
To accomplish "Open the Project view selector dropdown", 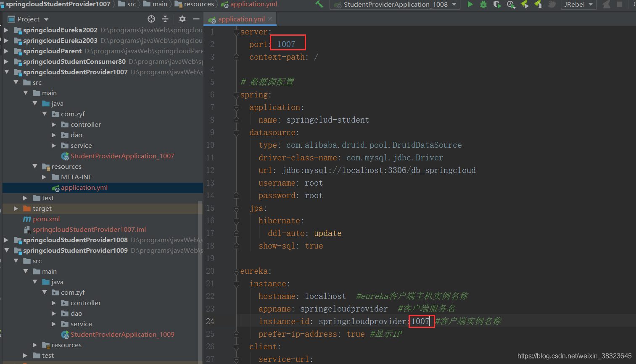I will tap(29, 19).
